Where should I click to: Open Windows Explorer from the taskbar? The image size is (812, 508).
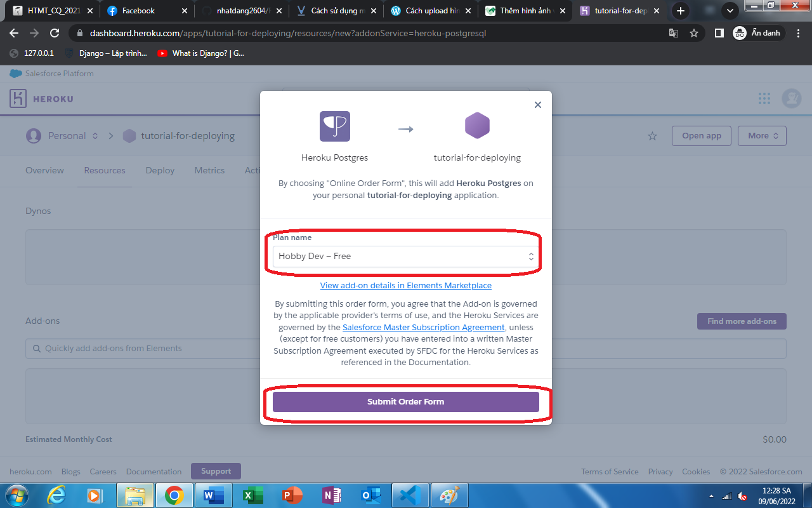click(135, 495)
